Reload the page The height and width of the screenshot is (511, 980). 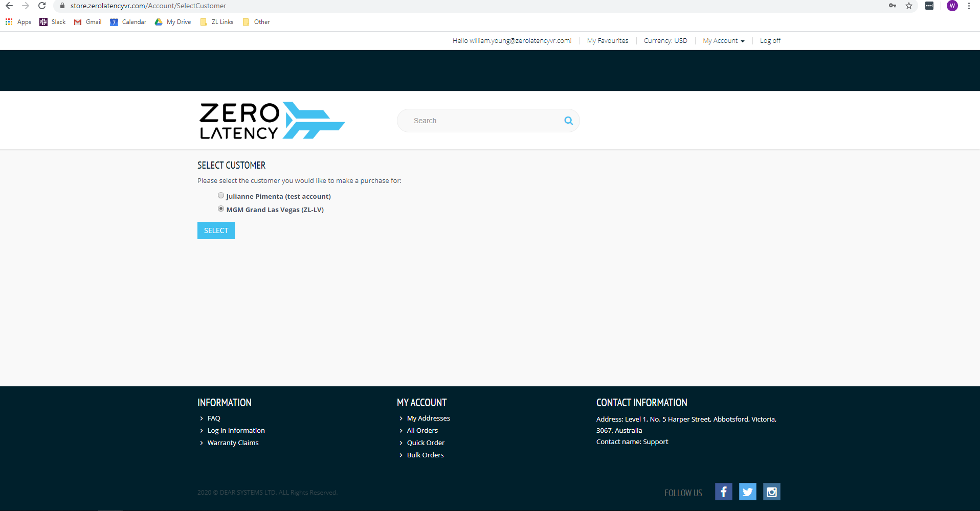42,6
